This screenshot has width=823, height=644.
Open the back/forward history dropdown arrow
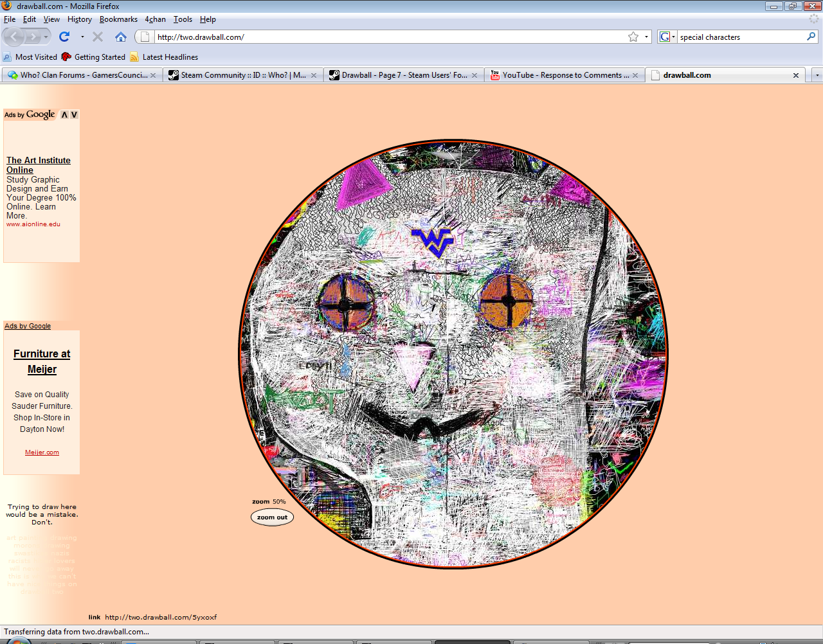click(x=47, y=37)
